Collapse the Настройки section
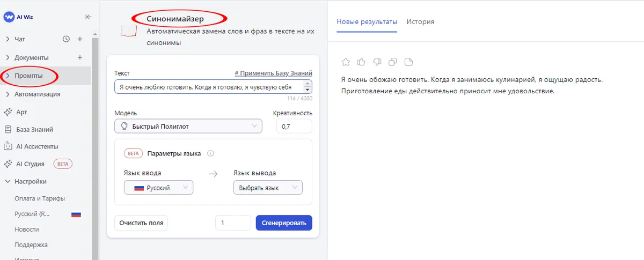Viewport: 644px width, 260px height. (x=8, y=182)
